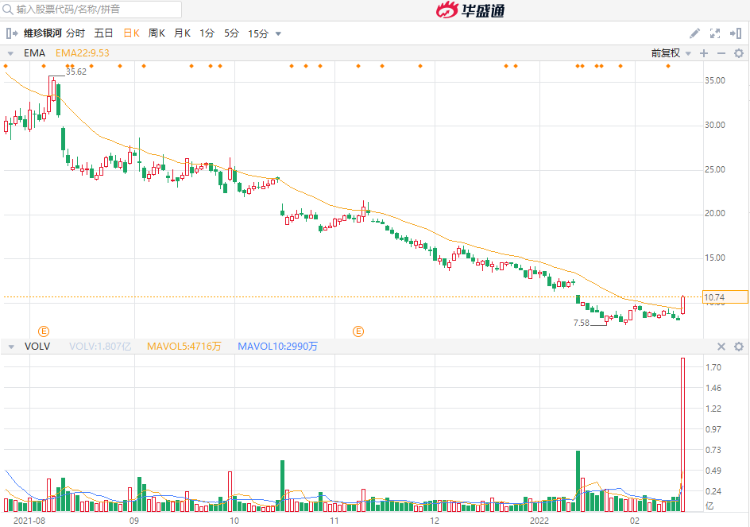Click the right sidebar collapse icon
Screen dimensions: 750x527
coord(739,33)
